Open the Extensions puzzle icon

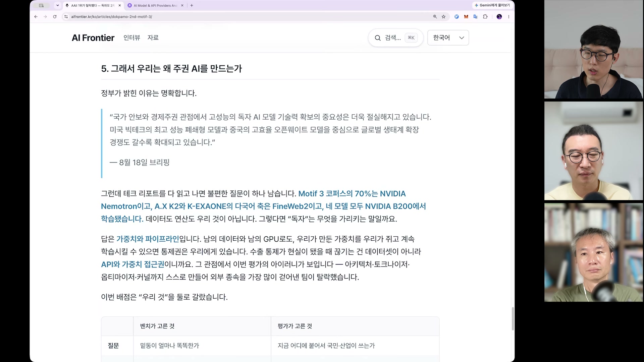tap(485, 16)
